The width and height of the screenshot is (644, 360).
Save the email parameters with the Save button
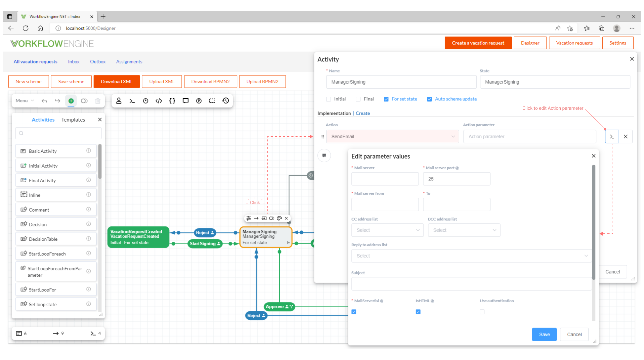tap(544, 334)
